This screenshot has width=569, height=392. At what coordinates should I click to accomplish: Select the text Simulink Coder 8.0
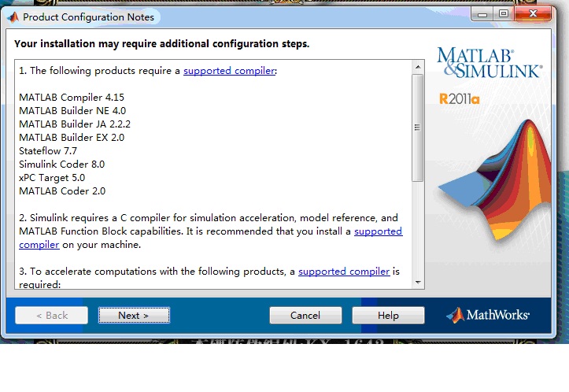(61, 165)
